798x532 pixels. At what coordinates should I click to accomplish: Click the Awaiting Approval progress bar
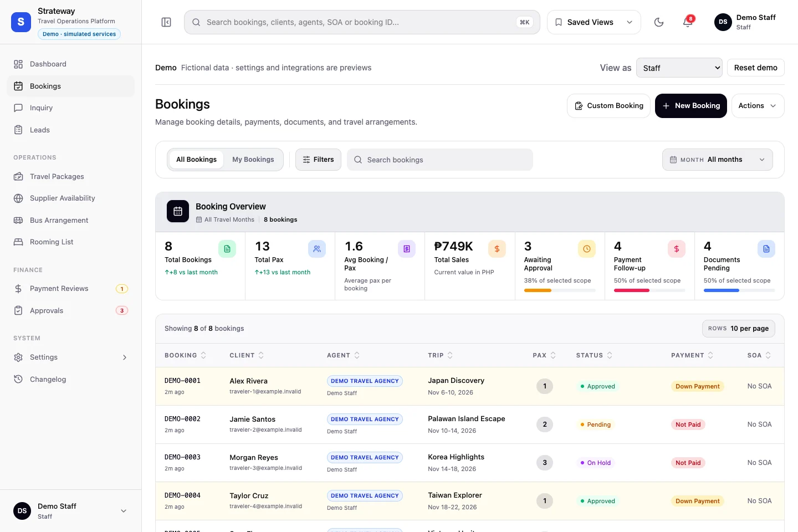click(x=560, y=290)
